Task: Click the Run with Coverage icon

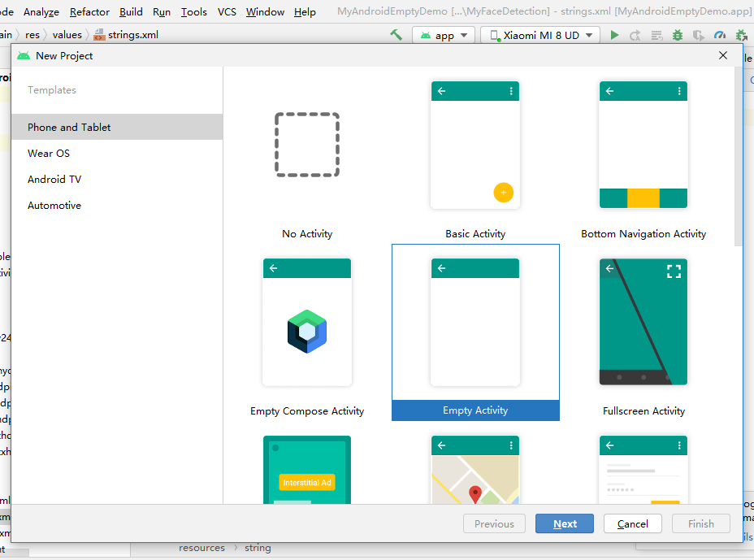Action: click(698, 35)
